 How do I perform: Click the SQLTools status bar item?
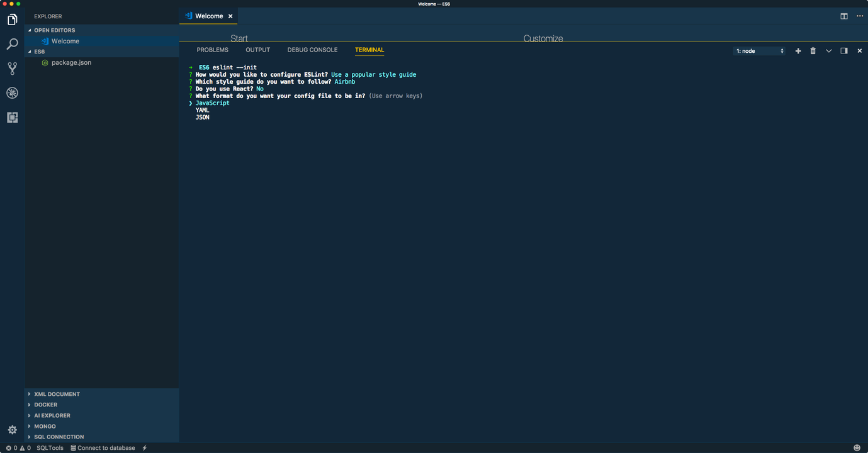pos(49,447)
